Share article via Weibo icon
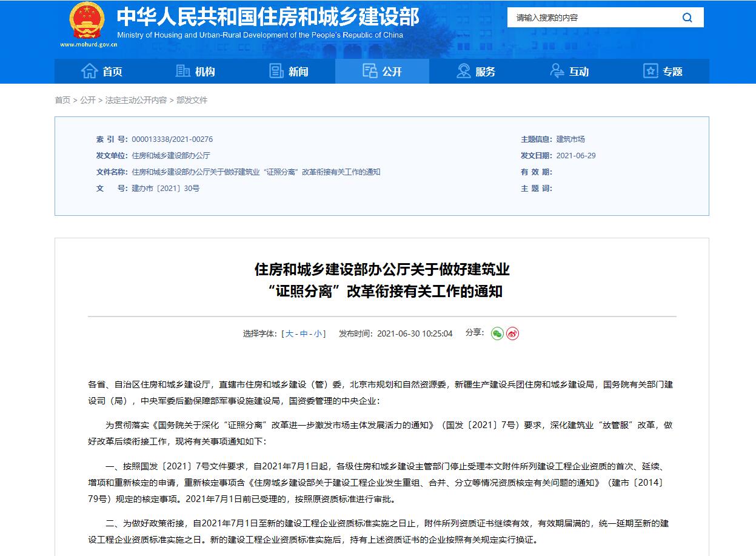The image size is (756, 556). pos(512,333)
